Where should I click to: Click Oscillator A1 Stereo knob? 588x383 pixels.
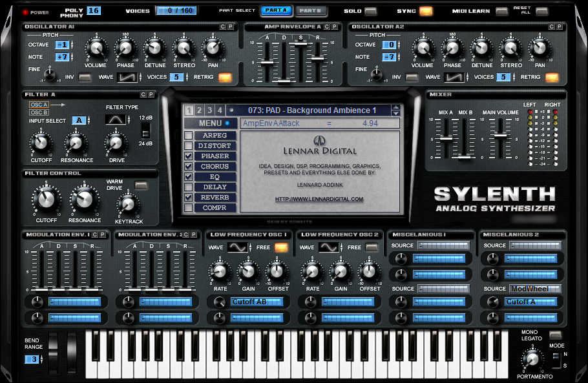pos(184,48)
